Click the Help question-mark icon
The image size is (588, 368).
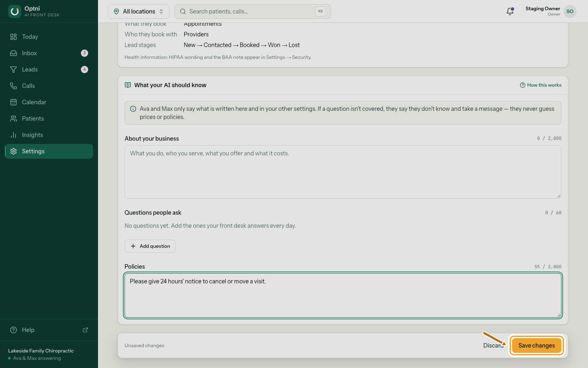tap(13, 330)
